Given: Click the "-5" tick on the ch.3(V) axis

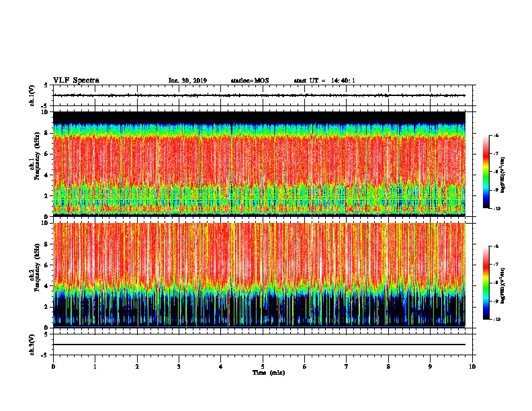Looking at the screenshot, I should [45, 355].
